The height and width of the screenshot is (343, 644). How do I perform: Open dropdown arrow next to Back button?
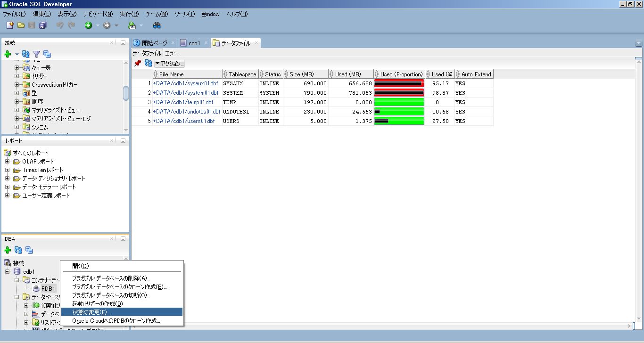click(98, 25)
